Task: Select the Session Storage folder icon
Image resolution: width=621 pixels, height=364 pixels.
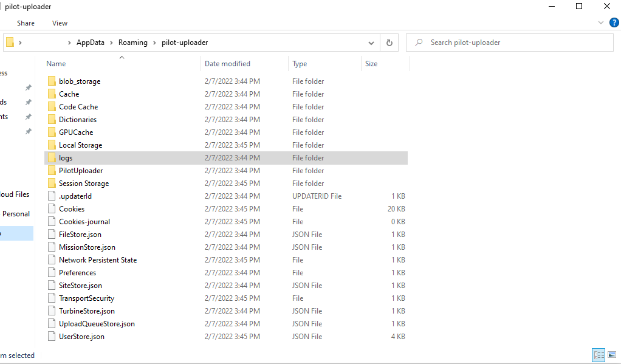Action: click(52, 183)
